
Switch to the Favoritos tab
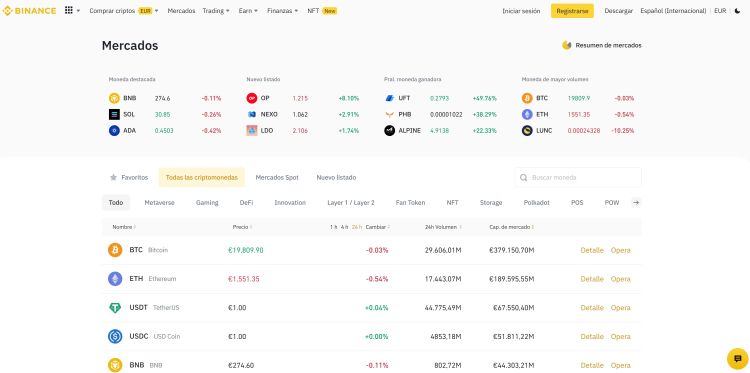(129, 177)
